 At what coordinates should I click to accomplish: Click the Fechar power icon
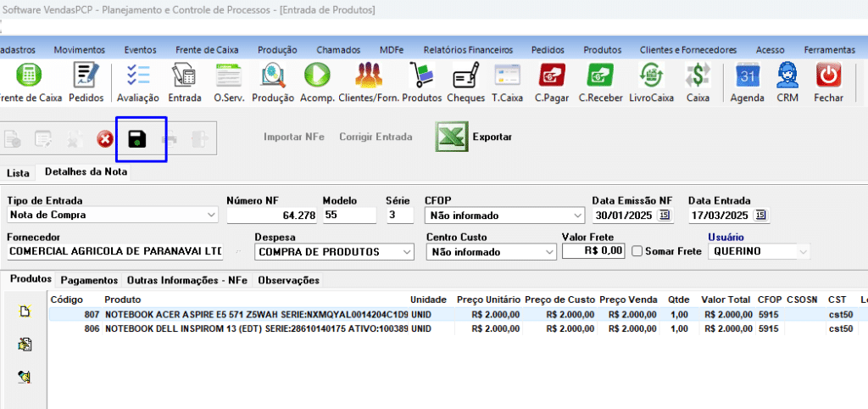(x=828, y=82)
